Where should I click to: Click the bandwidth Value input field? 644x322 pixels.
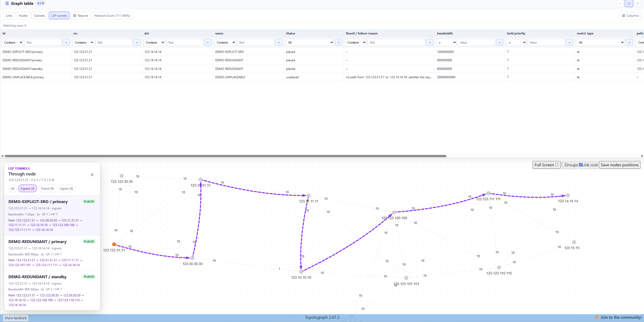click(x=476, y=43)
